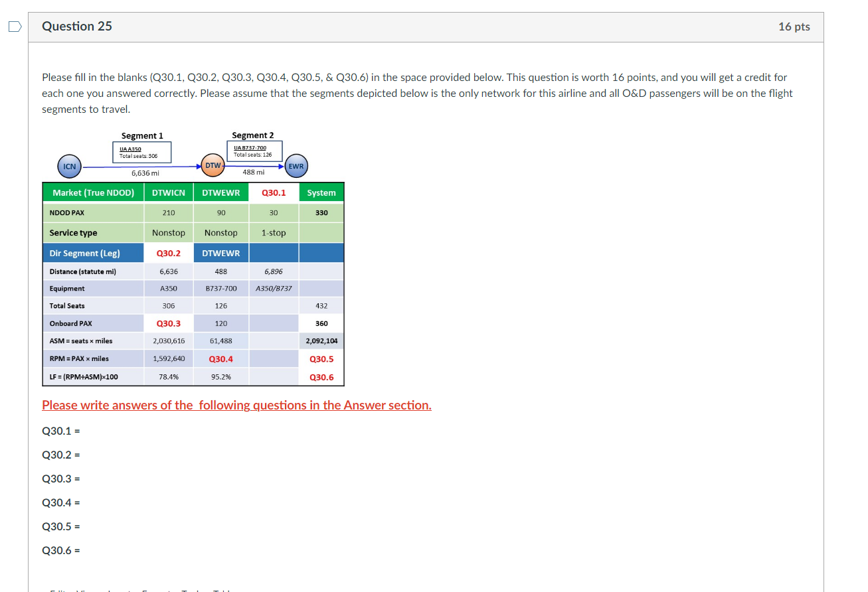Click the Q30.1 answer line
Image resolution: width=868 pixels, height=592 pixels.
coord(60,431)
